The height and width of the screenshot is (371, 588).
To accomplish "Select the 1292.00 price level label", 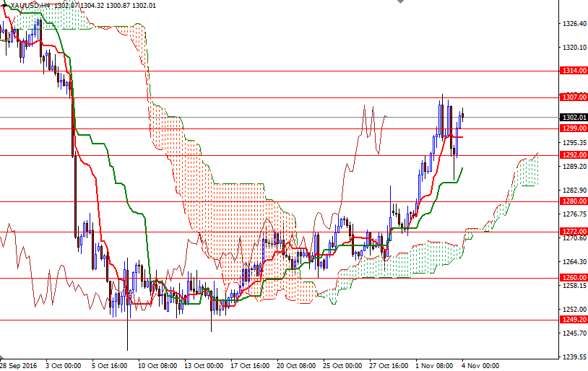I will (573, 154).
